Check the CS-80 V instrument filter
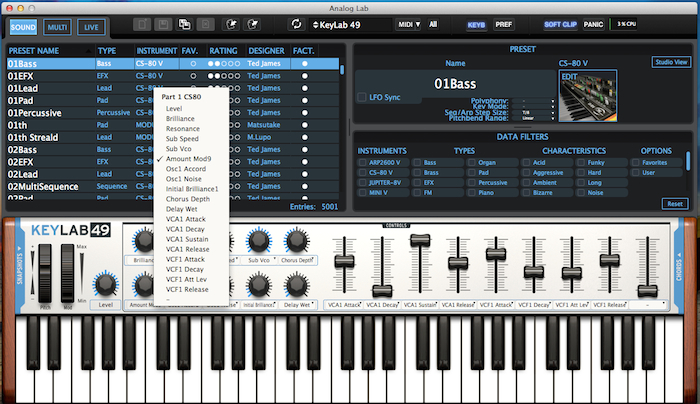The image size is (700, 404). pos(362,173)
